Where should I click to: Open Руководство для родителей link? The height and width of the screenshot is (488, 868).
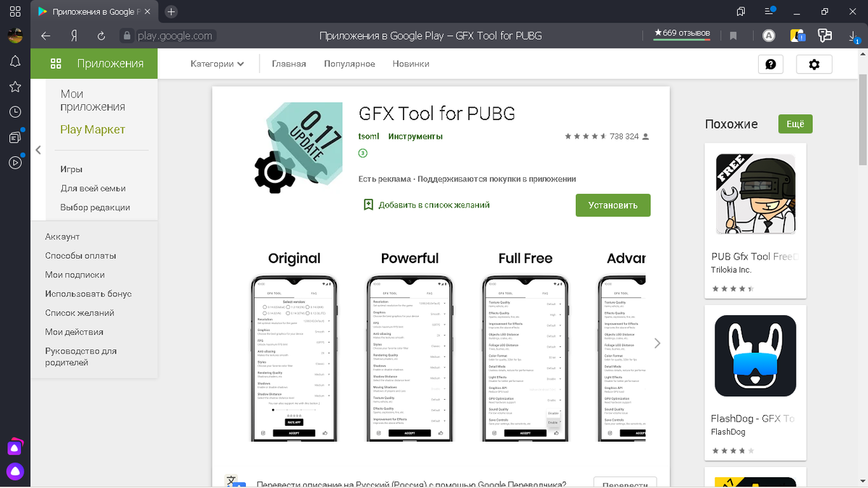click(x=80, y=356)
